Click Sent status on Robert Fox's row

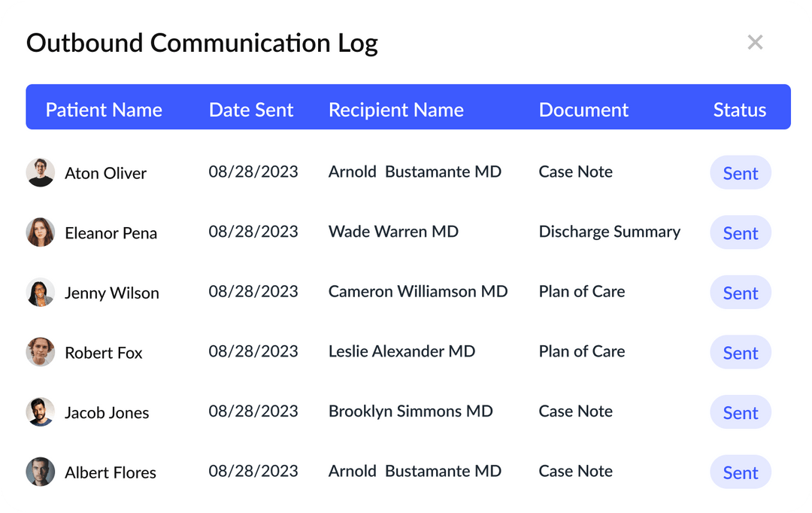point(740,352)
